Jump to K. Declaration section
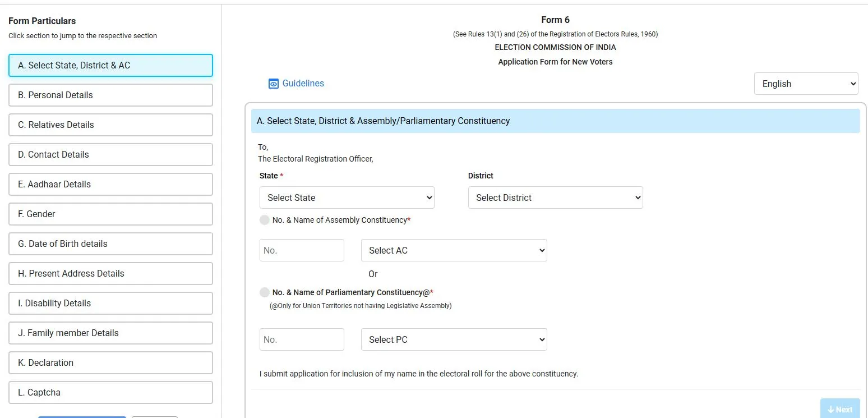 (110, 362)
